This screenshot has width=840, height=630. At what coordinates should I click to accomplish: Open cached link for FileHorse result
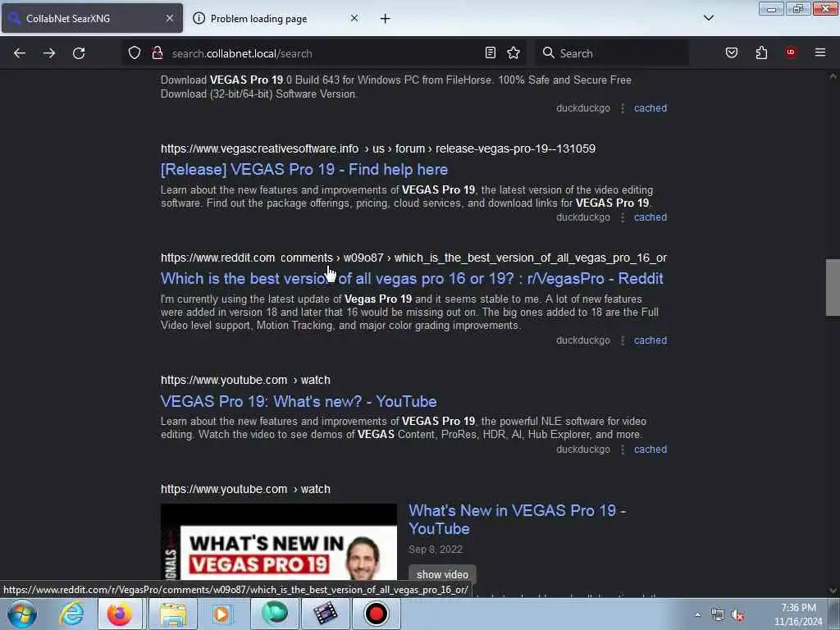click(651, 108)
